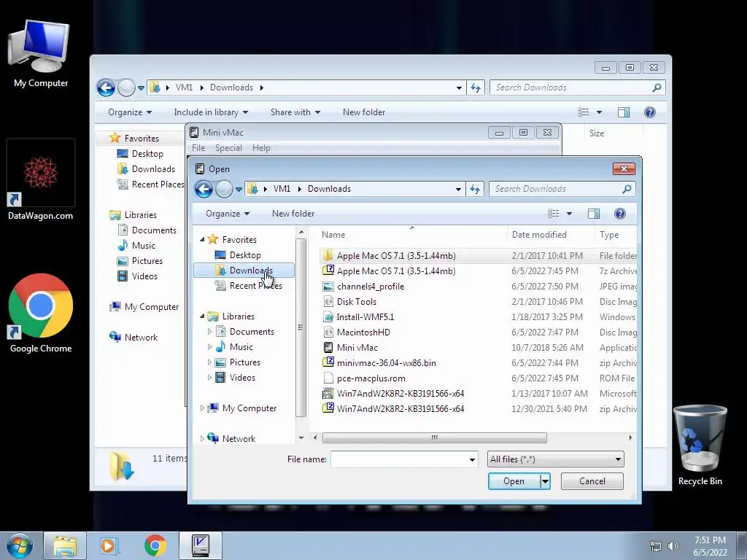Click the volume icon in system tray
Image resolution: width=747 pixels, height=560 pixels.
(x=673, y=546)
